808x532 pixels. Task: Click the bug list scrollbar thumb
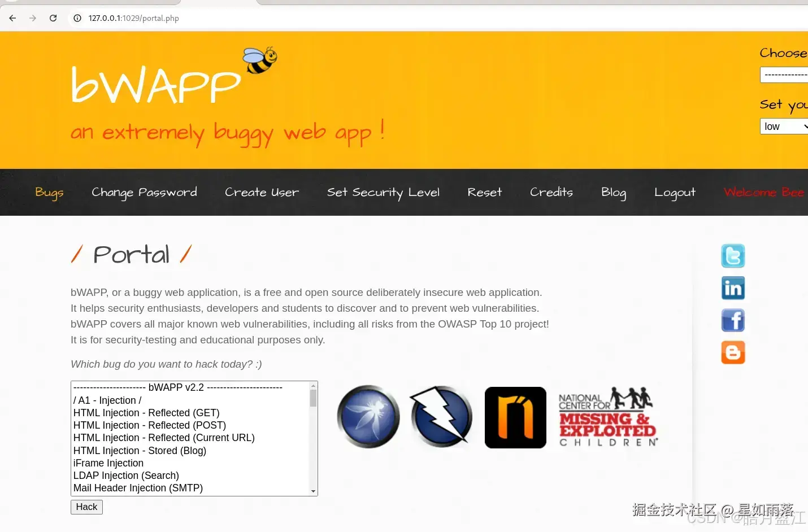pyautogui.click(x=313, y=398)
